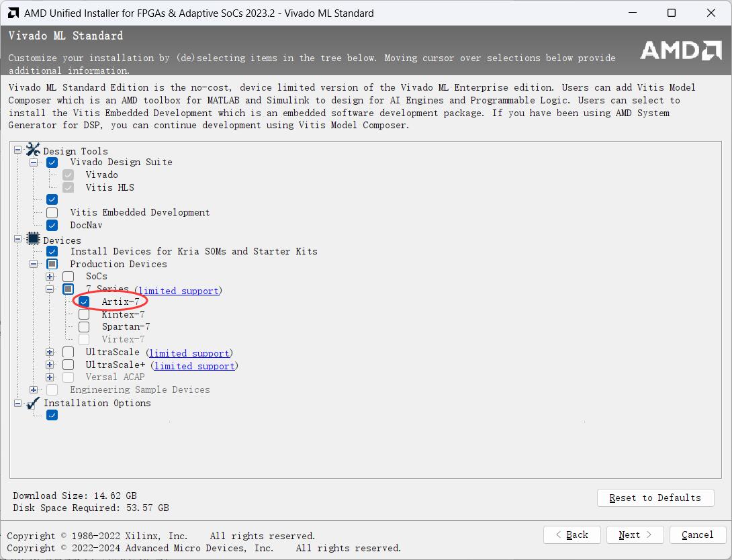Viewport: 732px width, 560px height.
Task: Uncheck the DocNav checkbox
Action: [x=52, y=226]
